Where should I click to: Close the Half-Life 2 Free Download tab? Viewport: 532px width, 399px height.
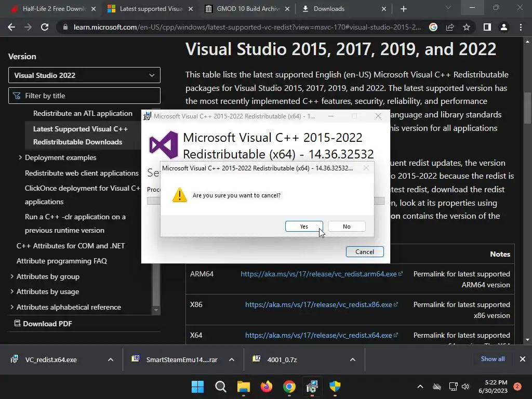[94, 9]
